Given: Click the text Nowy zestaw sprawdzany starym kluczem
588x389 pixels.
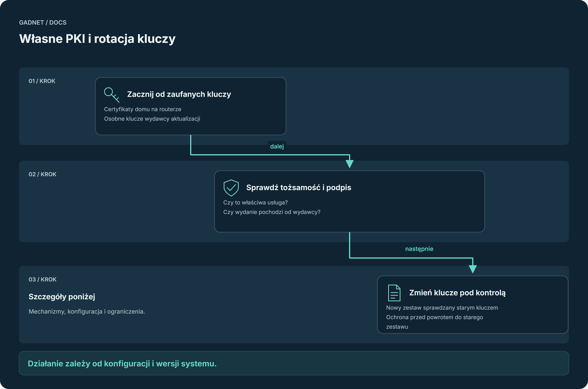Looking at the screenshot, I should (x=442, y=308).
